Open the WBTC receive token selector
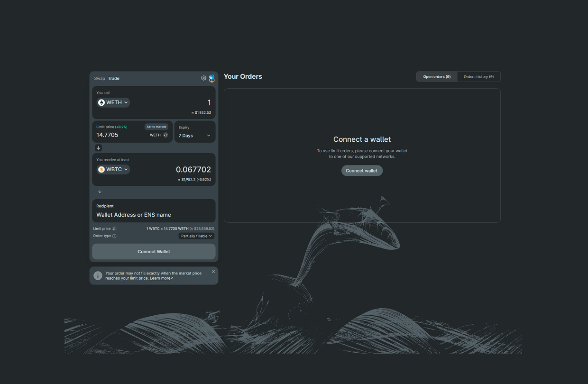 click(x=113, y=169)
